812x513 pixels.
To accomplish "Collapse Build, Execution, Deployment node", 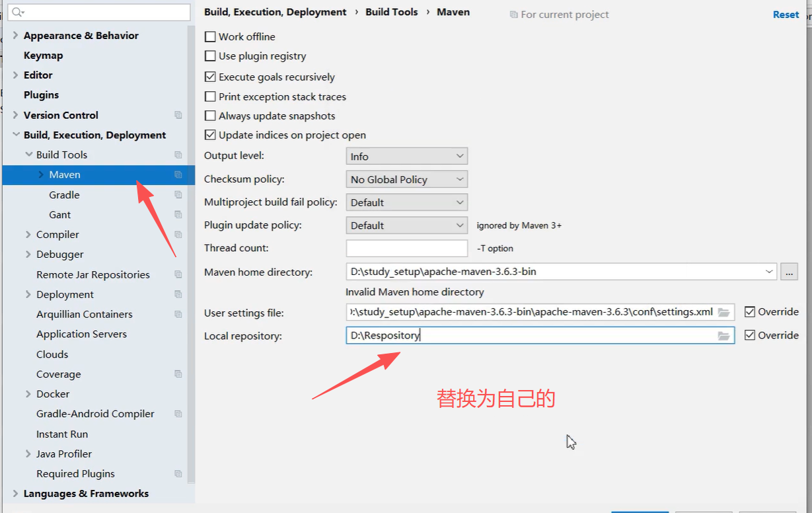I will 16,135.
